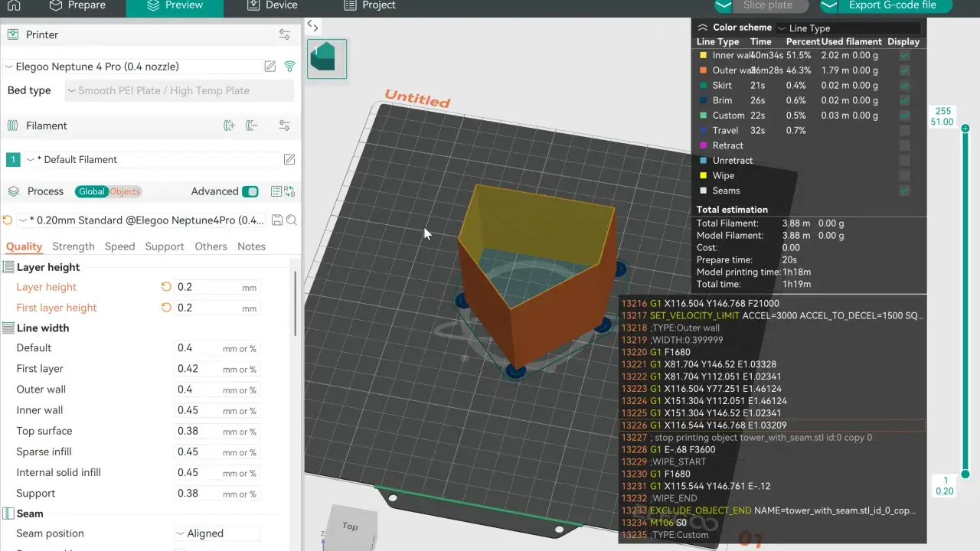The width and height of the screenshot is (980, 551).
Task: Reset First layer height to default
Action: (166, 308)
